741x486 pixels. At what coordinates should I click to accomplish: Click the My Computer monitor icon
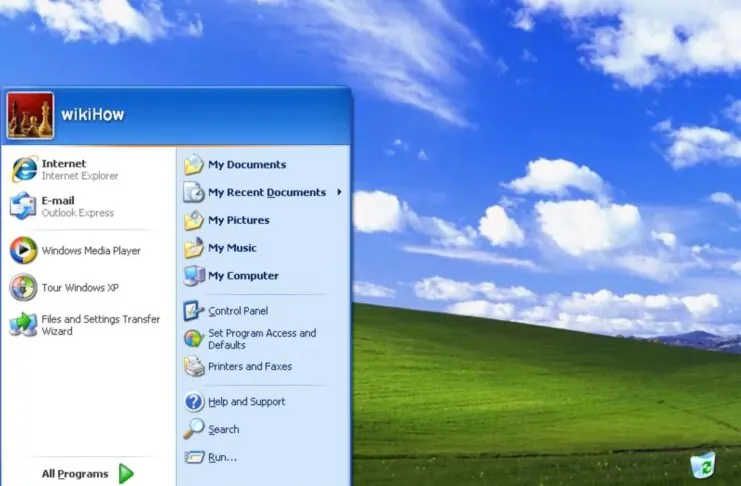(194, 276)
